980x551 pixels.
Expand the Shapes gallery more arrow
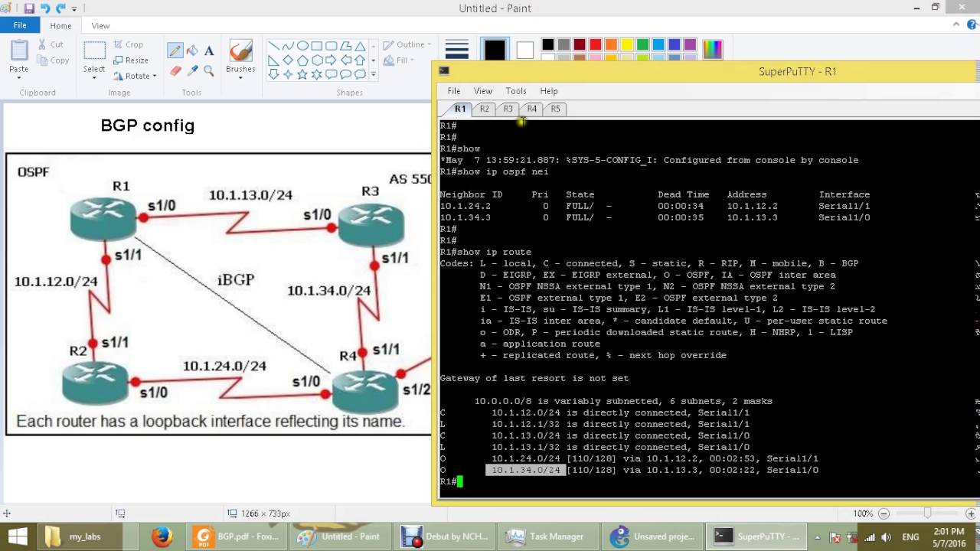(374, 74)
